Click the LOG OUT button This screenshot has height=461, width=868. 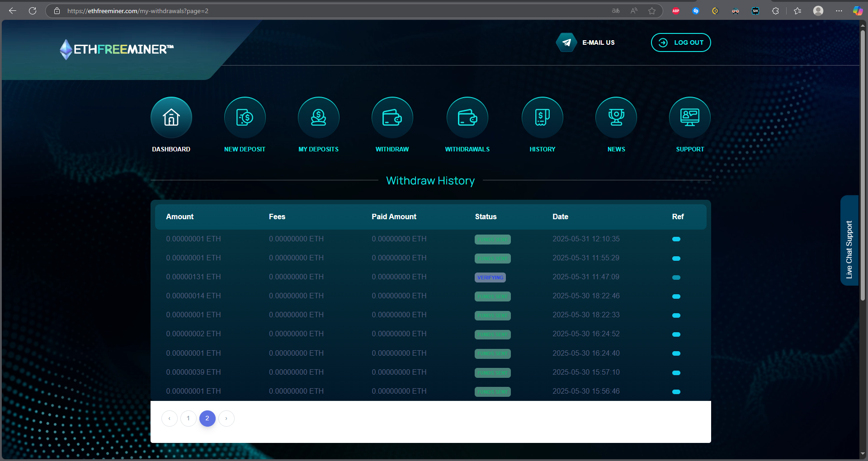(681, 42)
